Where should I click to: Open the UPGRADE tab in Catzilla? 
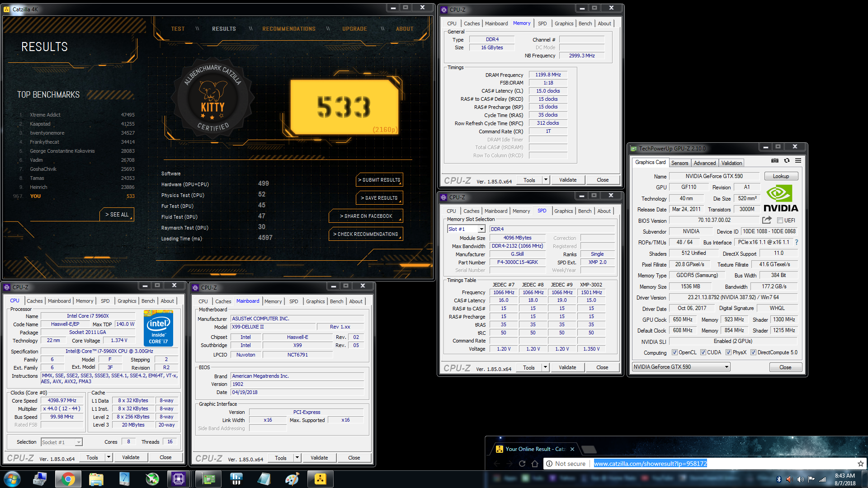[354, 29]
